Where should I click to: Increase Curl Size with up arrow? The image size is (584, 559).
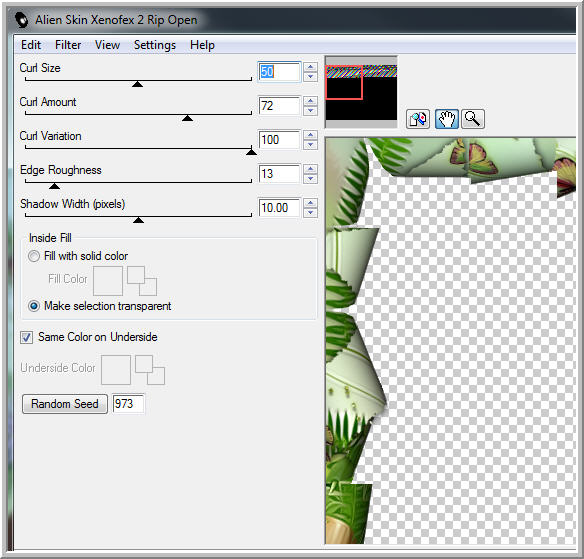310,67
